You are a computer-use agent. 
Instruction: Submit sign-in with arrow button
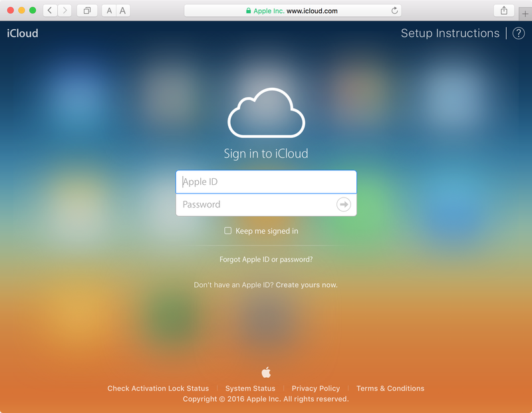point(343,204)
